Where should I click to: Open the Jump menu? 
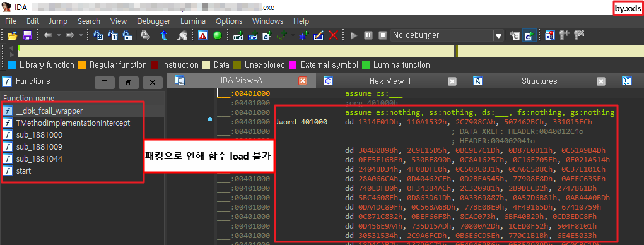coord(58,21)
